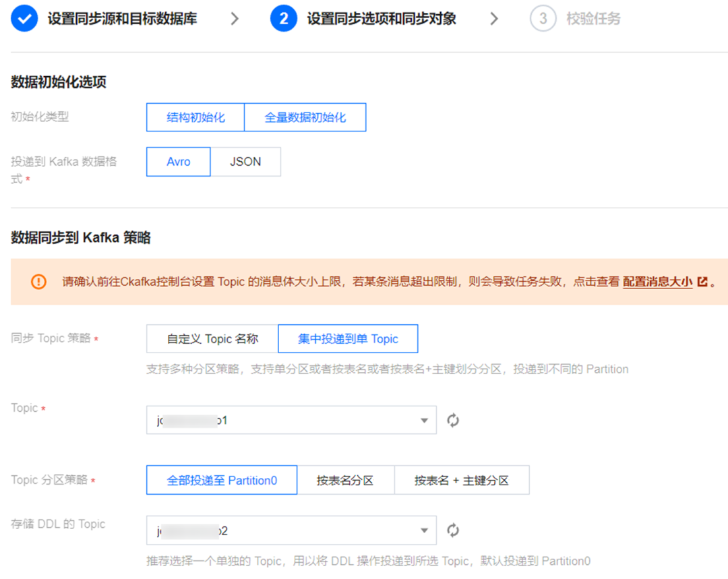Image resolution: width=728 pixels, height=579 pixels.
Task: Click the completed step one checkmark icon
Action: tap(24, 19)
